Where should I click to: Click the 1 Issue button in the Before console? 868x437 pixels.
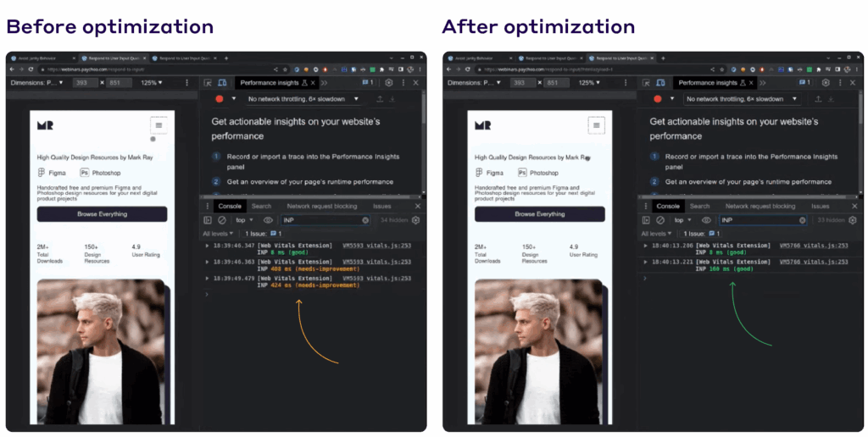pyautogui.click(x=264, y=234)
